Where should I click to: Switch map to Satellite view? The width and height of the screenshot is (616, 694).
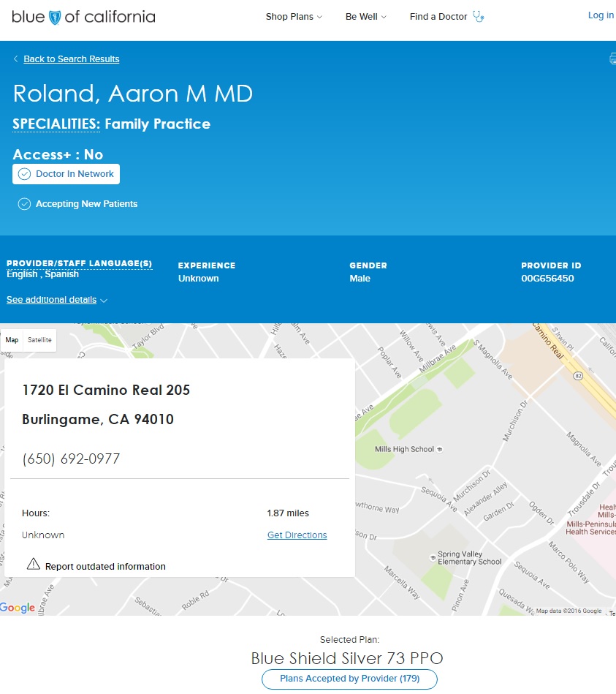coord(39,340)
